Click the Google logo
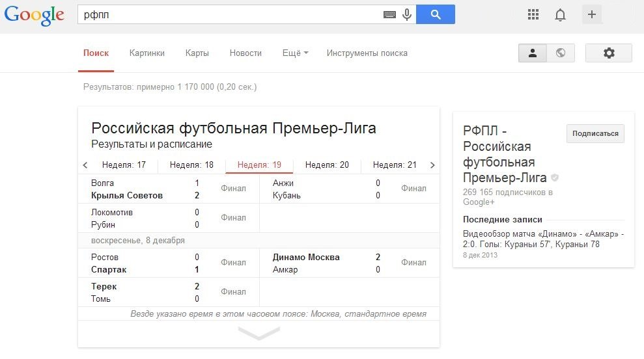 (34, 16)
